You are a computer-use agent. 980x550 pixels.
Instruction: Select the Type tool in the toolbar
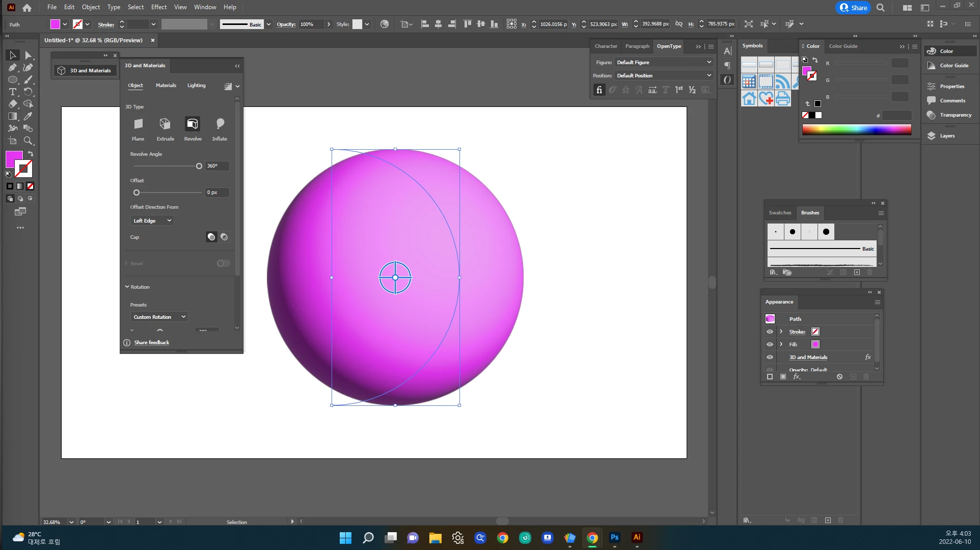[13, 92]
